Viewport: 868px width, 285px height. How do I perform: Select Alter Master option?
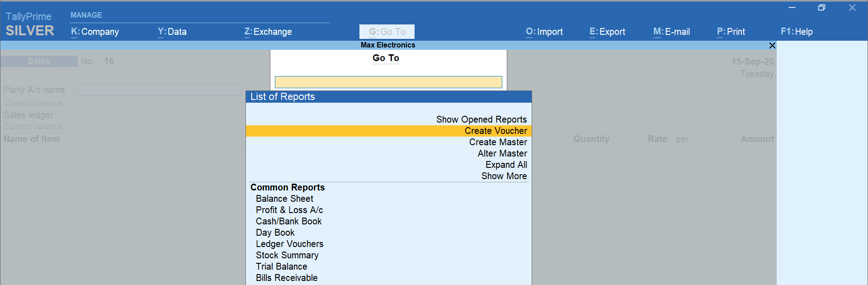click(502, 153)
